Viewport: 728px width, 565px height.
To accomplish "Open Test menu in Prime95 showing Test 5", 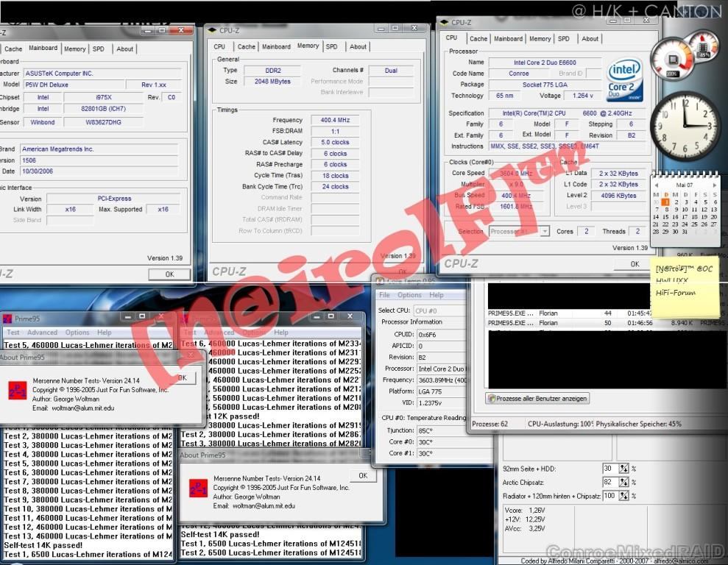I will coord(13,333).
